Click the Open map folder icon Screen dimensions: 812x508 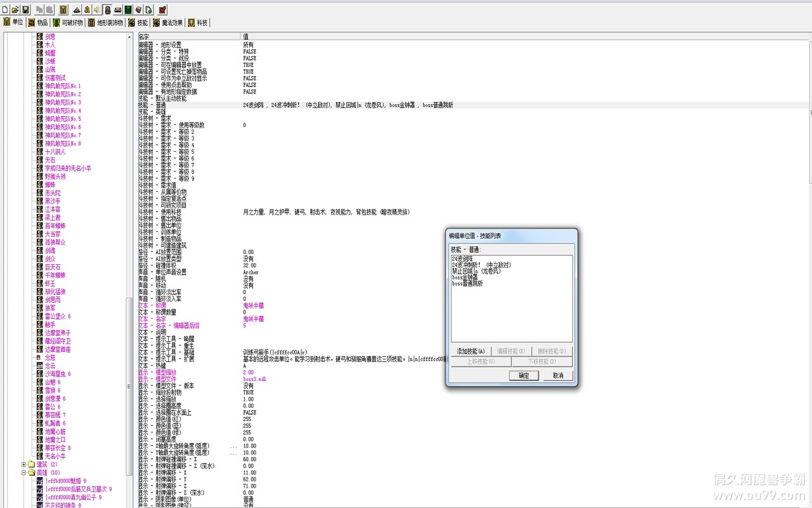click(x=16, y=10)
